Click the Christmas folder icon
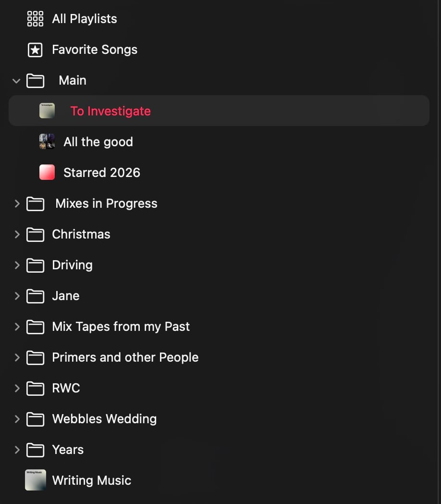Viewport: 441px width, 504px height. [x=35, y=234]
